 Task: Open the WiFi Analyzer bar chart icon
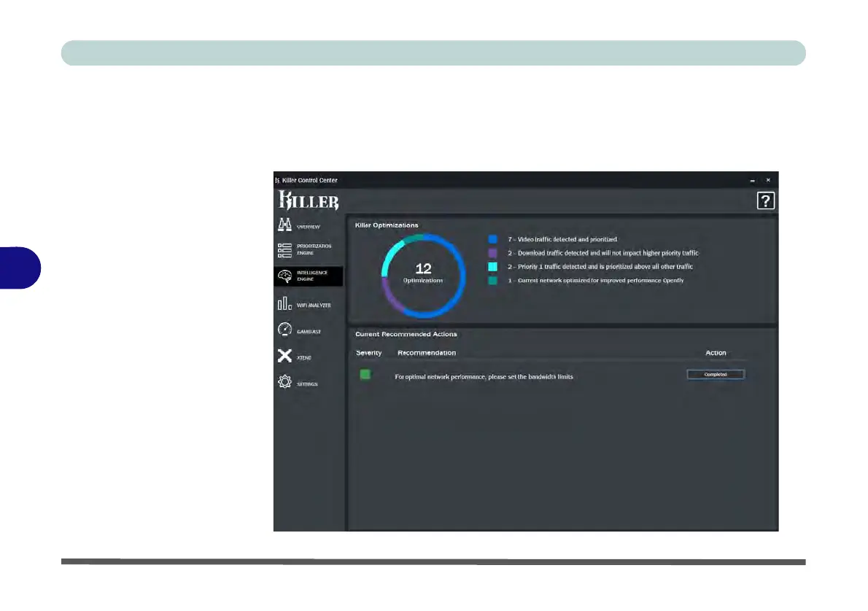coord(284,303)
